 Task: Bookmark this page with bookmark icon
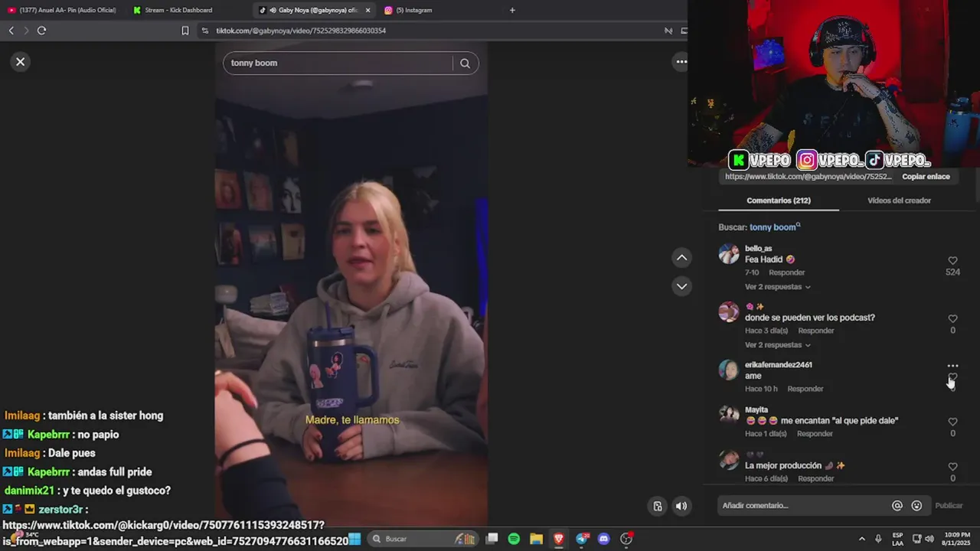[185, 31]
